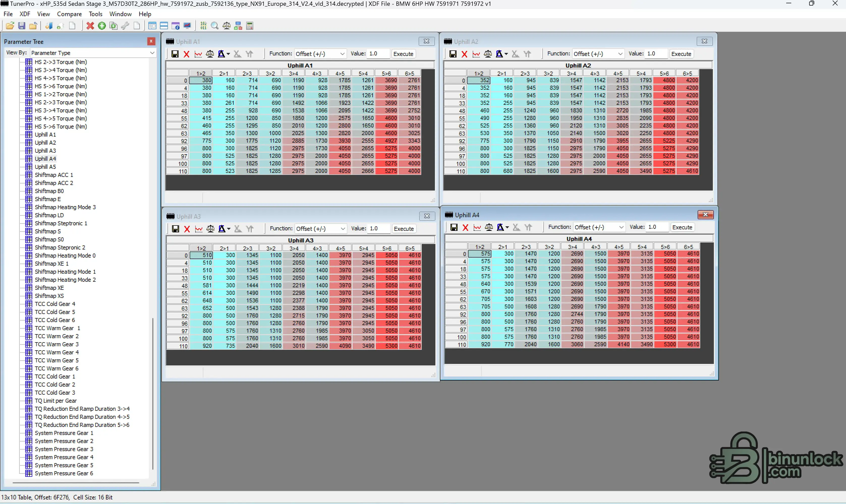The image size is (846, 504).
Task: Click red X cancel icon in Uphill A2
Action: pyautogui.click(x=464, y=54)
